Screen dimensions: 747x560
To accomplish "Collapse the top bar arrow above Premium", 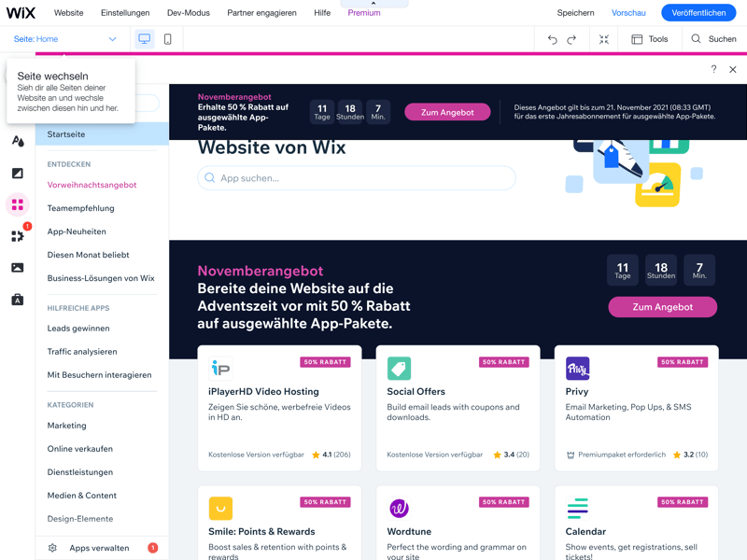I will [373, 4].
